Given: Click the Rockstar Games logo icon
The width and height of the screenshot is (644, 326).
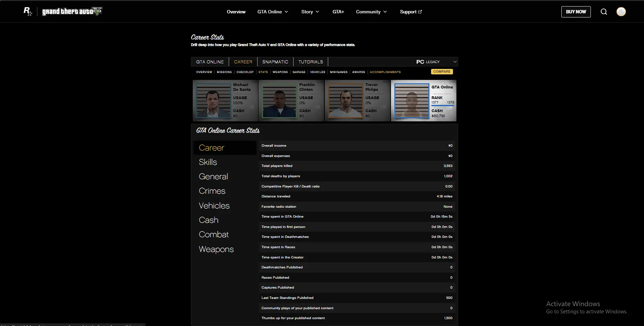Looking at the screenshot, I should [x=28, y=12].
